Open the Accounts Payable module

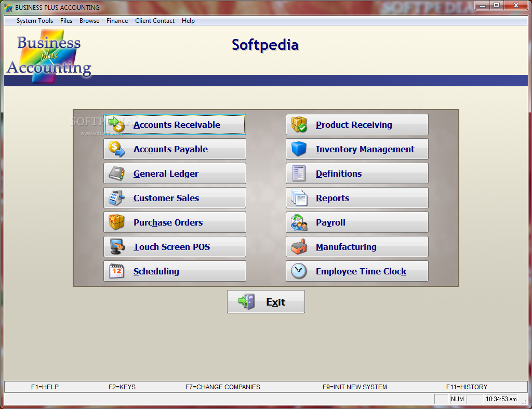point(175,149)
